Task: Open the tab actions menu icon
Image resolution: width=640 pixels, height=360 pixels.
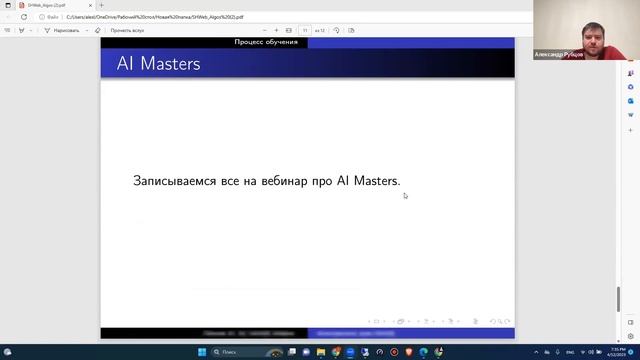Action: click(x=8, y=5)
